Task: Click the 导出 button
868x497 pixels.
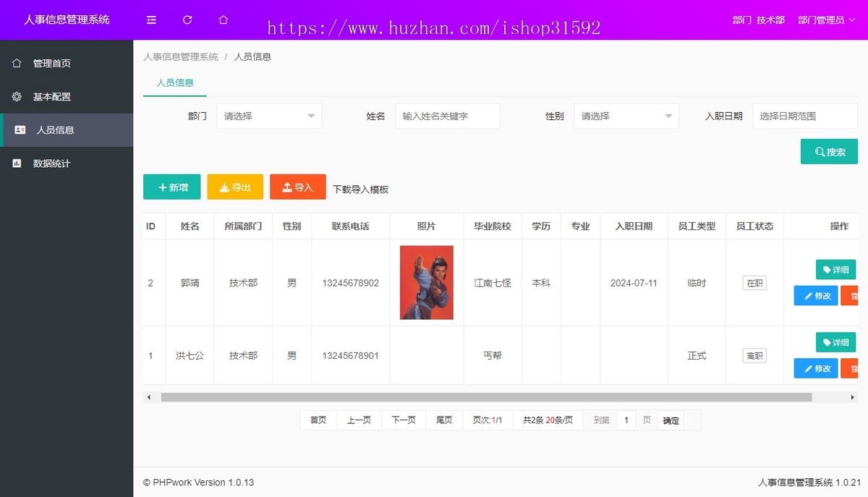Action: coord(235,187)
